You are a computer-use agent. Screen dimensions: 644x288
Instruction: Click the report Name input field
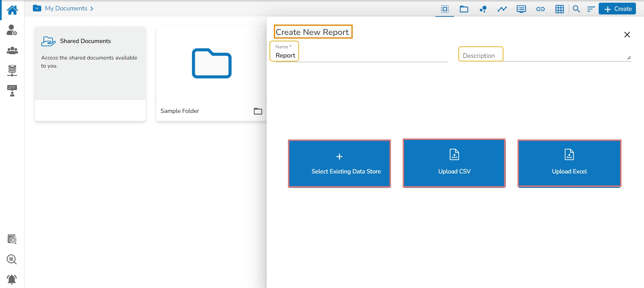coord(361,55)
